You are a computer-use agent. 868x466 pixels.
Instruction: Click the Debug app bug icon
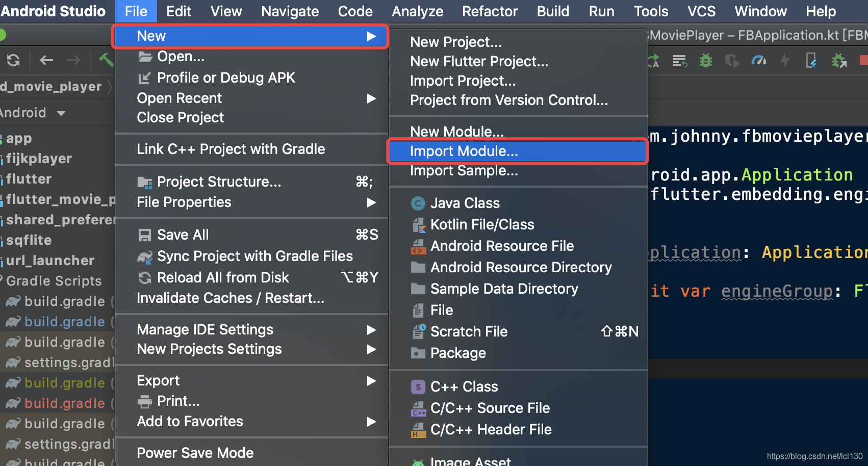click(x=706, y=61)
